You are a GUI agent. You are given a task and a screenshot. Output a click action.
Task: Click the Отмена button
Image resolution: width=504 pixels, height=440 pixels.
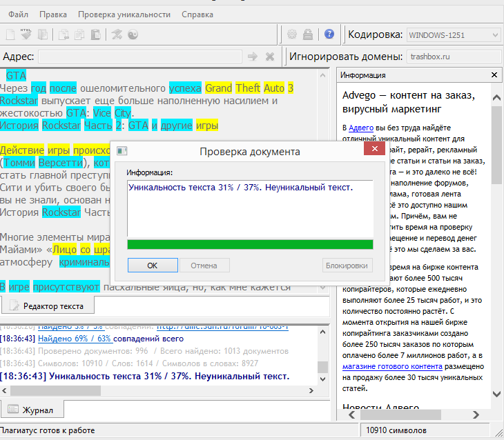pos(204,266)
